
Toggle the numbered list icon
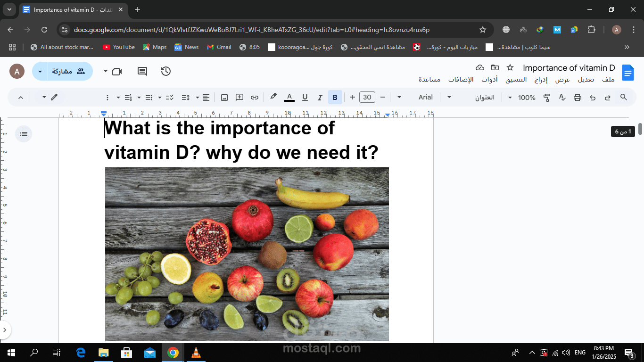tap(128, 98)
